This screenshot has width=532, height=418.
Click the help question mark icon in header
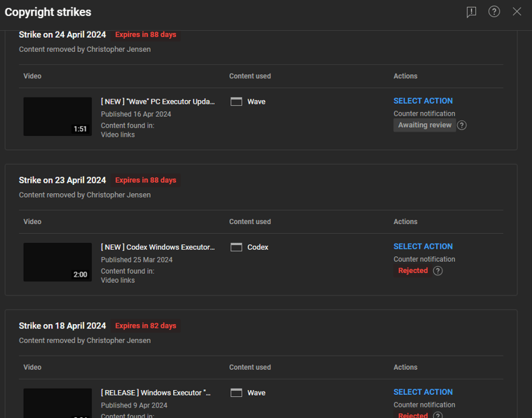click(494, 11)
